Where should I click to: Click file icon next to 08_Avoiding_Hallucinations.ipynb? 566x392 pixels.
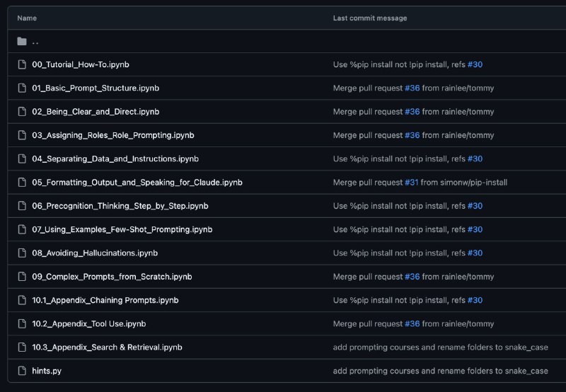click(x=22, y=253)
